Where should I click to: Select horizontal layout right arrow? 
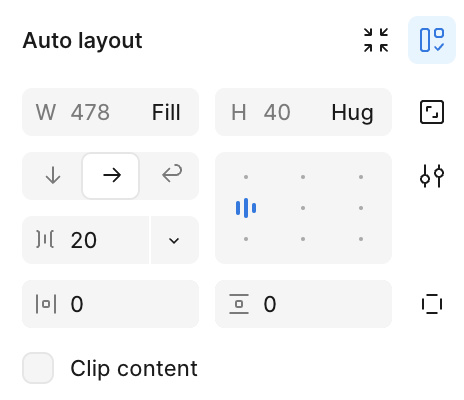pyautogui.click(x=111, y=176)
